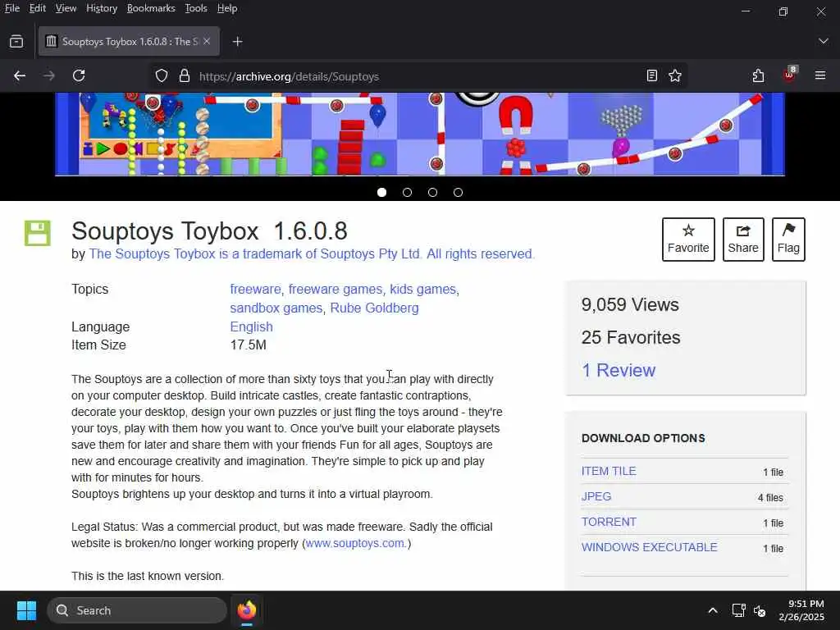The image size is (840, 630).
Task: Select the fourth carousel dot
Action: pos(458,192)
